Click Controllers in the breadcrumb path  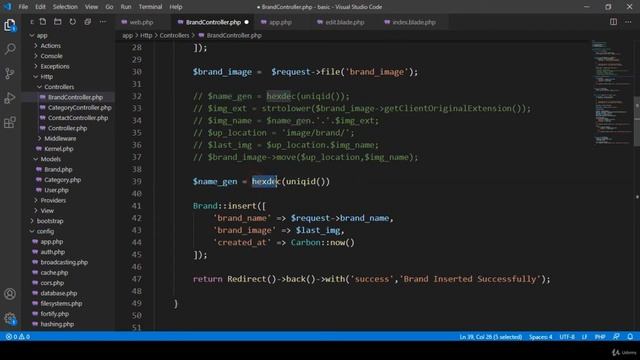(174, 36)
